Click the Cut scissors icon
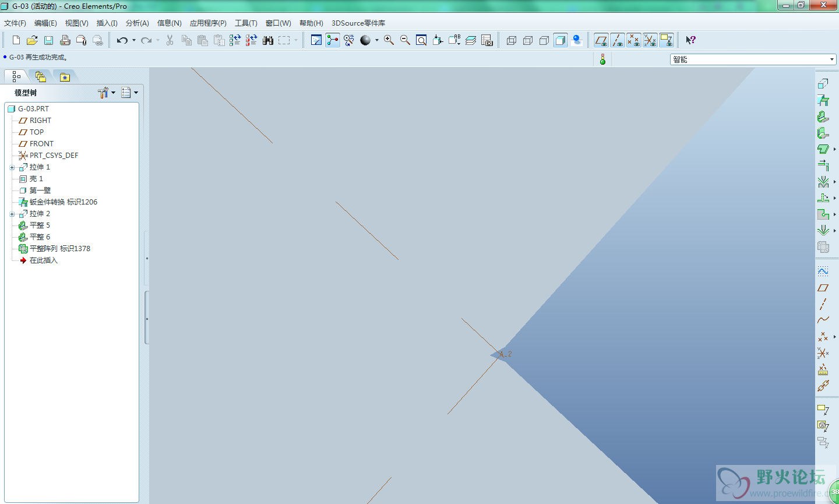Image resolution: width=839 pixels, height=504 pixels. coord(170,40)
